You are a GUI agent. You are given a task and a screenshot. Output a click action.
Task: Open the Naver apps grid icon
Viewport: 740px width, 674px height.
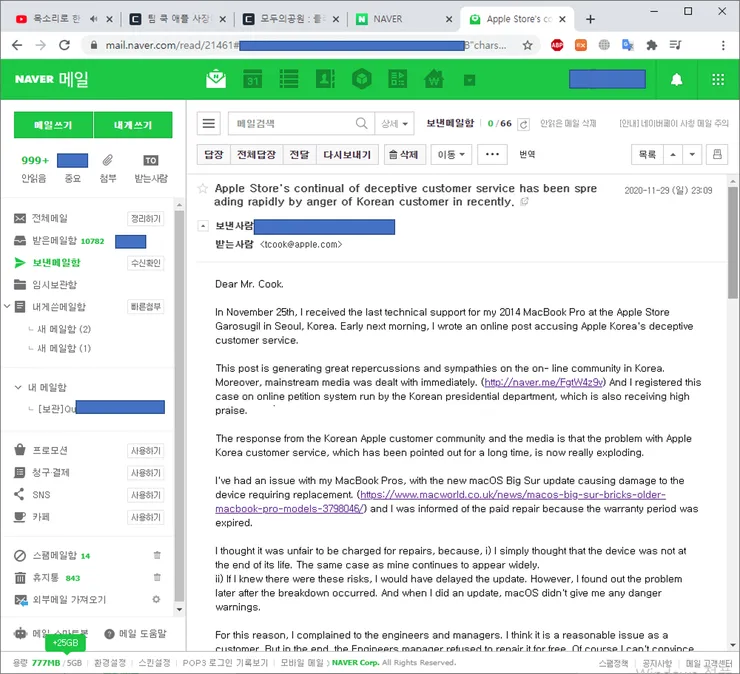click(x=718, y=79)
